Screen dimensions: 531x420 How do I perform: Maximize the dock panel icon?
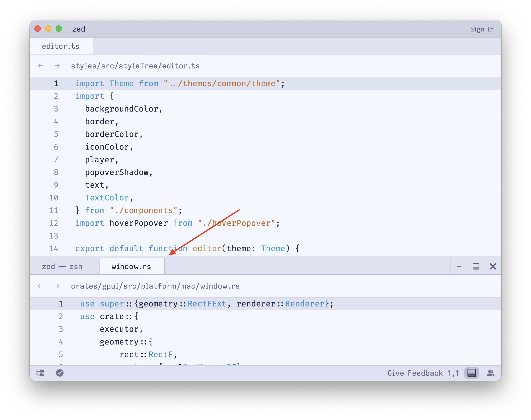(476, 266)
